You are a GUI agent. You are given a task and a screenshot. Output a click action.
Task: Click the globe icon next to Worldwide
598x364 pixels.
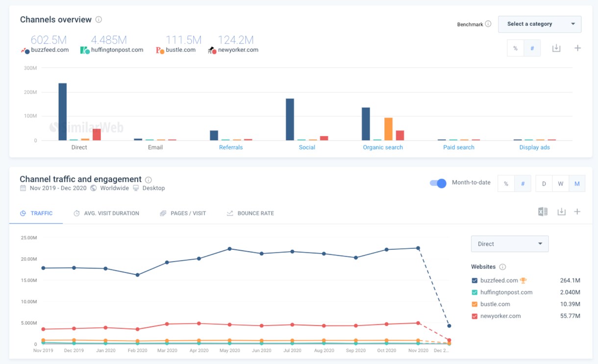[x=93, y=188]
